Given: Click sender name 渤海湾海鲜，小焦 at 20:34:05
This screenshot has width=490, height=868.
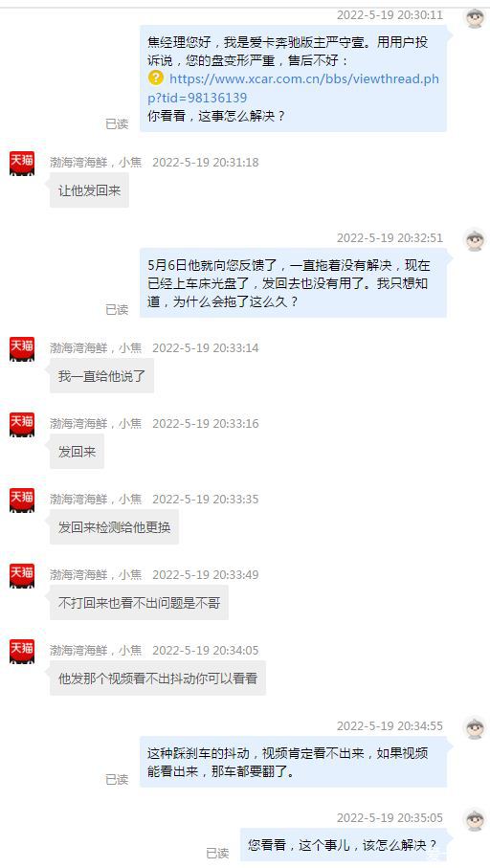Looking at the screenshot, I should click(96, 651).
